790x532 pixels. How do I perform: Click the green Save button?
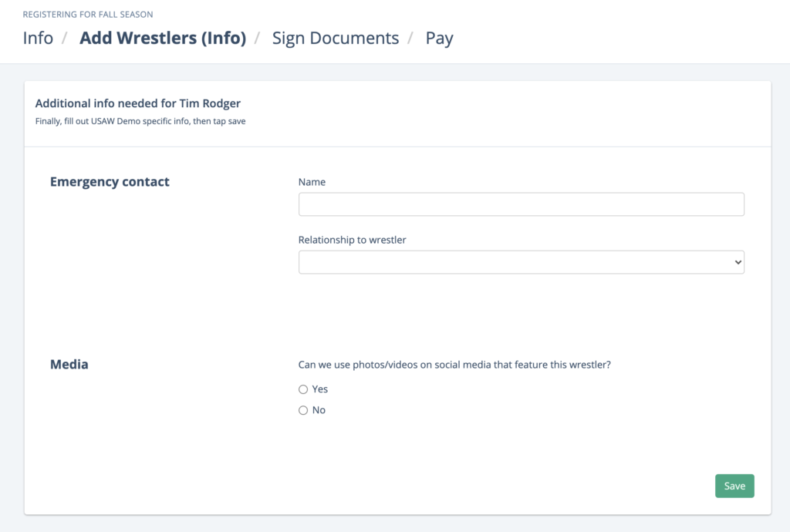click(x=734, y=487)
